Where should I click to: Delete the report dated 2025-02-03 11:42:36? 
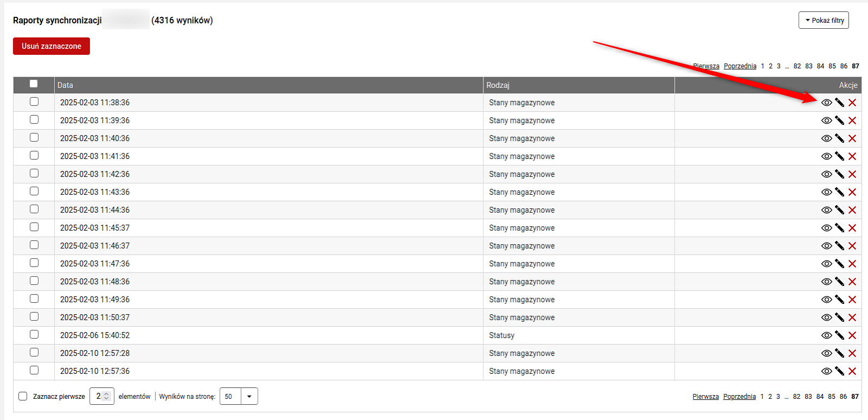[x=852, y=174]
